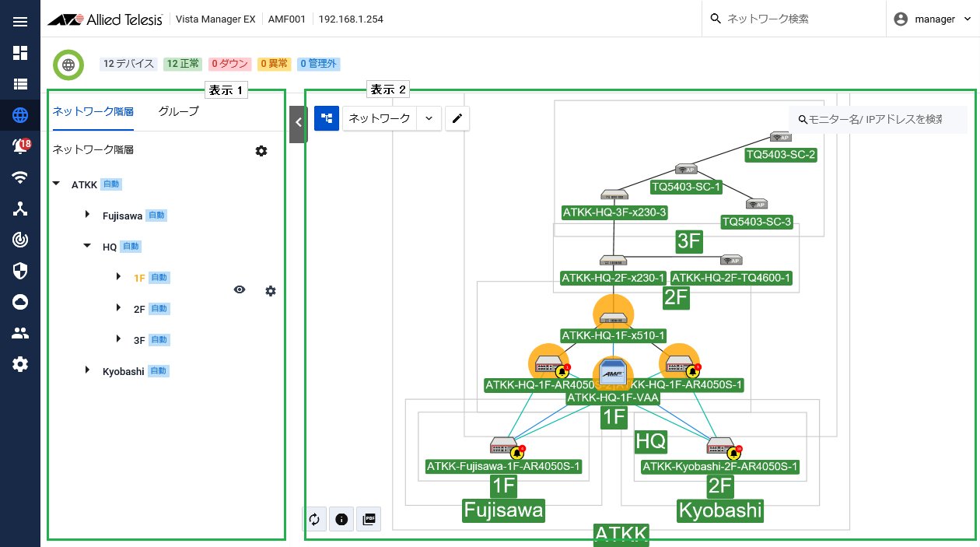Switch to tree layout view icon

pyautogui.click(x=327, y=118)
